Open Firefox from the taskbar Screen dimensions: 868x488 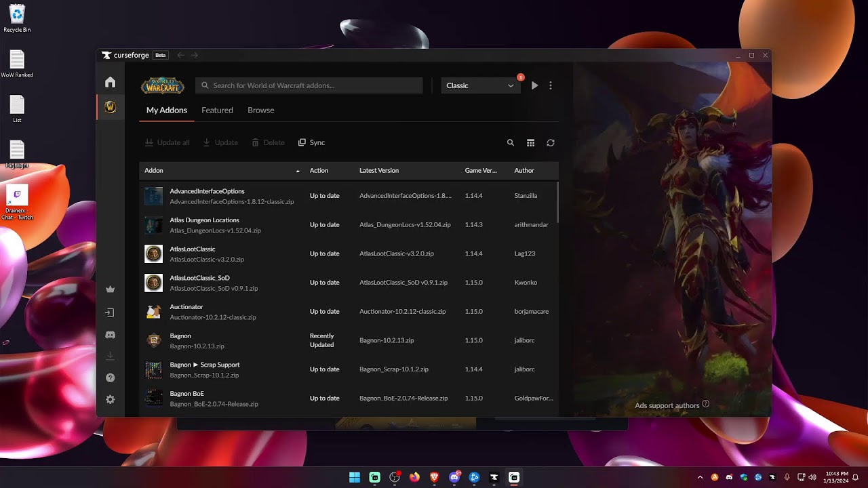(x=414, y=477)
